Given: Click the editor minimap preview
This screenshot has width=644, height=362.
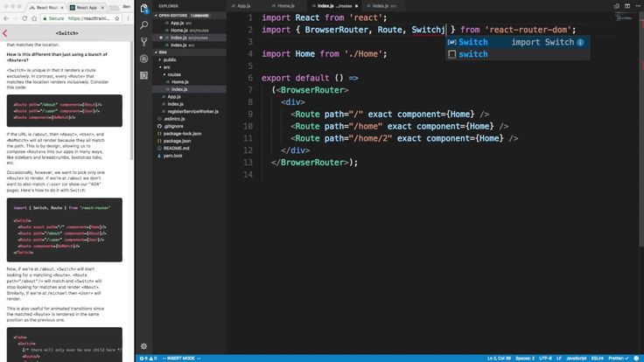Looking at the screenshot, I should point(625,17).
